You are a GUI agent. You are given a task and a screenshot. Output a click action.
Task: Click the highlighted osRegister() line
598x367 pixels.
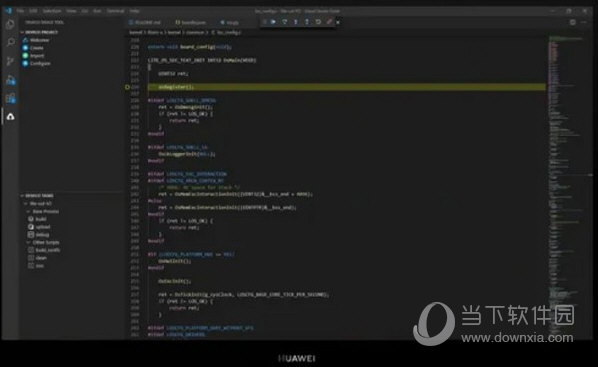[x=346, y=87]
